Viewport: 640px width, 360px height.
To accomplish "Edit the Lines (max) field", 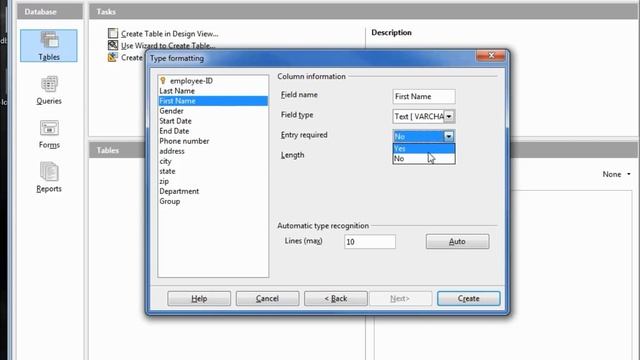I will (x=369, y=242).
